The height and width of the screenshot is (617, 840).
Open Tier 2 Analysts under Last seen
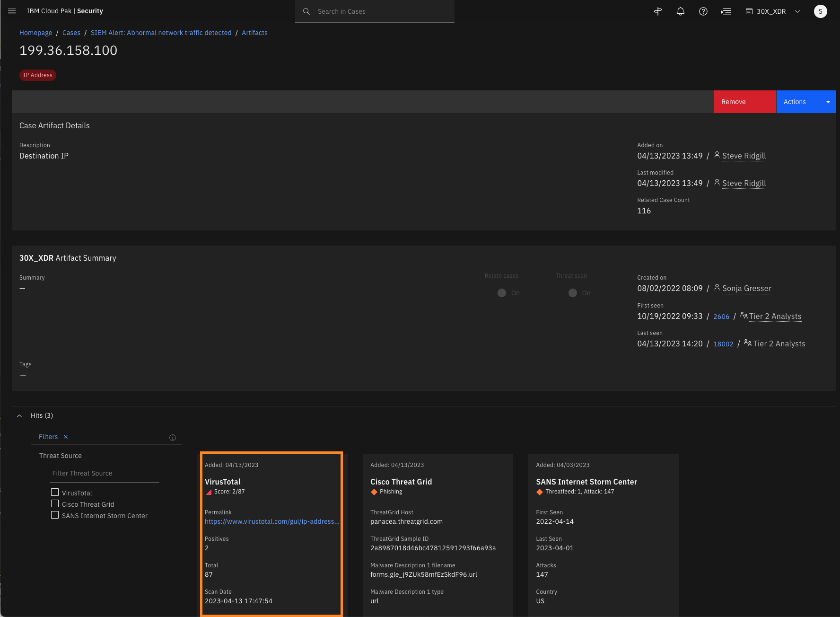tap(779, 344)
